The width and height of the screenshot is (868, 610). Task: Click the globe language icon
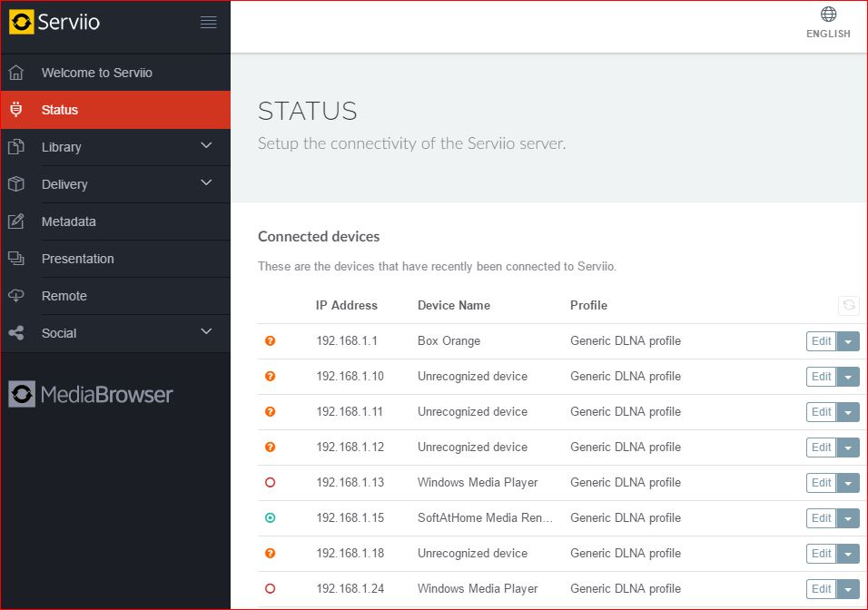pyautogui.click(x=828, y=15)
